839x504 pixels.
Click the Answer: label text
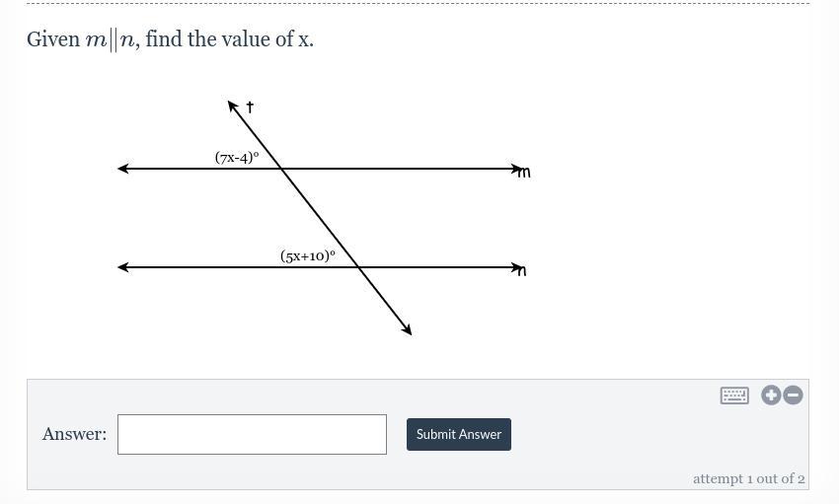coord(74,434)
